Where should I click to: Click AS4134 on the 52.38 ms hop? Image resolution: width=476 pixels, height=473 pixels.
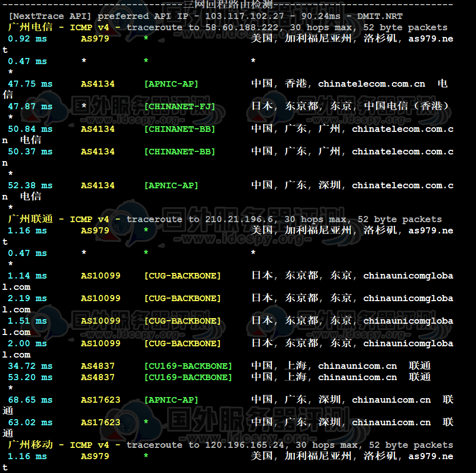click(98, 186)
